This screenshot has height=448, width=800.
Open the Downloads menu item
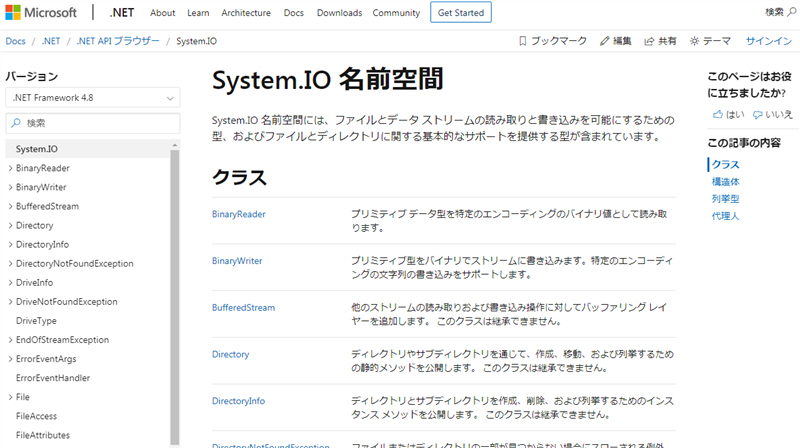tap(339, 13)
